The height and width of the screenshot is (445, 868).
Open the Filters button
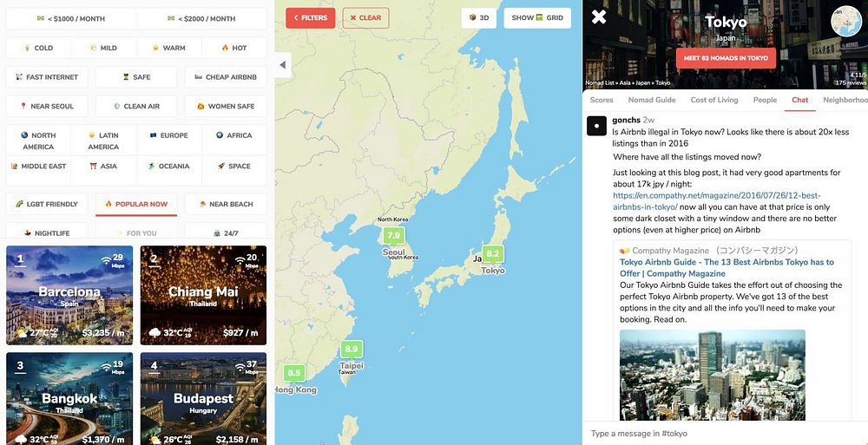click(311, 17)
